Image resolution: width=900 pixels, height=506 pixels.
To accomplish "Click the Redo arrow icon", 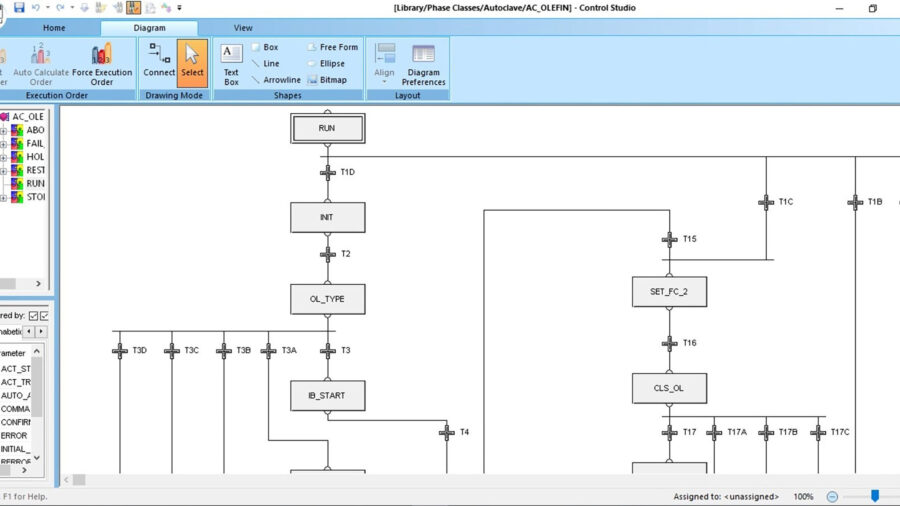I will pos(60,7).
